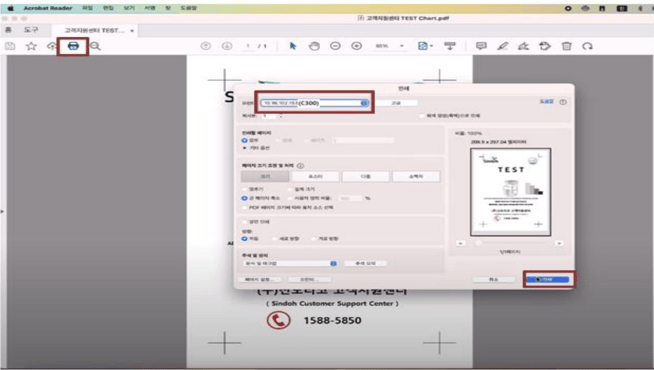
Task: Click the '소책자' (Booklet) sizing button
Action: [x=416, y=176]
